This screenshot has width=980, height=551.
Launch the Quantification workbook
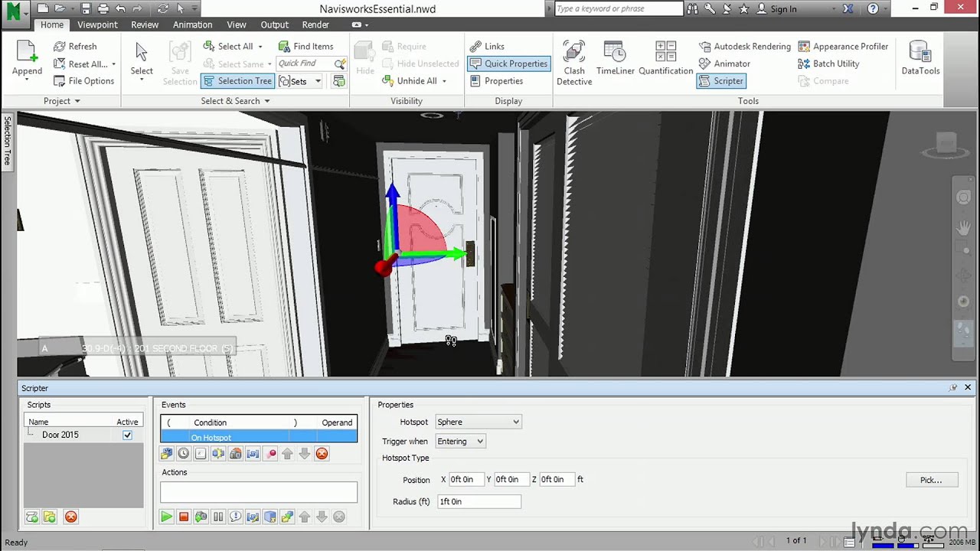(x=665, y=58)
